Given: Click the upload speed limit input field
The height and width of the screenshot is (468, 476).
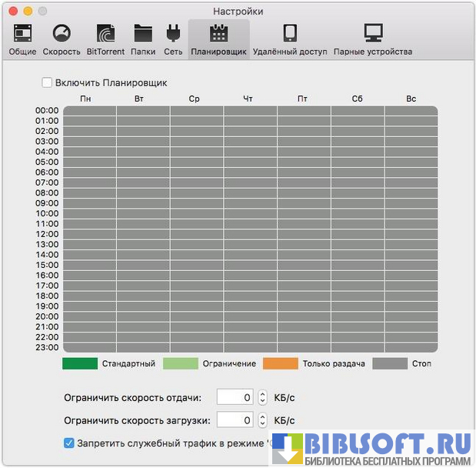Looking at the screenshot, I should click(x=235, y=397).
